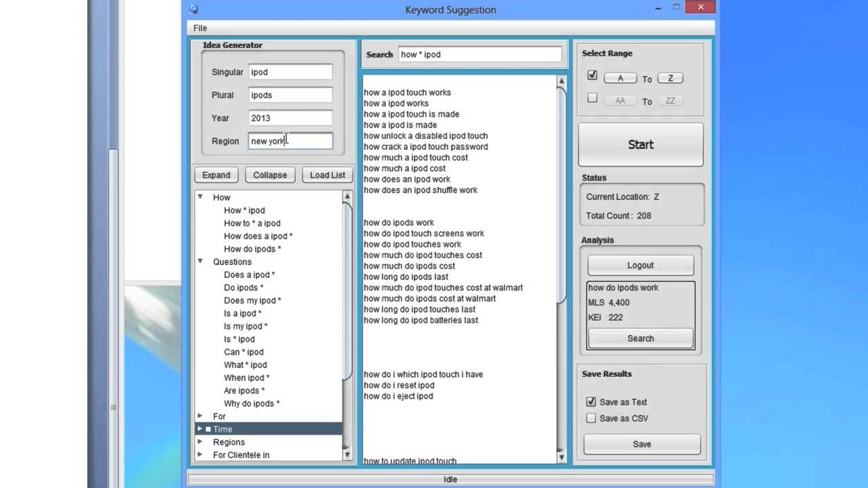Select 'When ipod *' item
Viewport: 868px width, 488px height.
coord(246,378)
